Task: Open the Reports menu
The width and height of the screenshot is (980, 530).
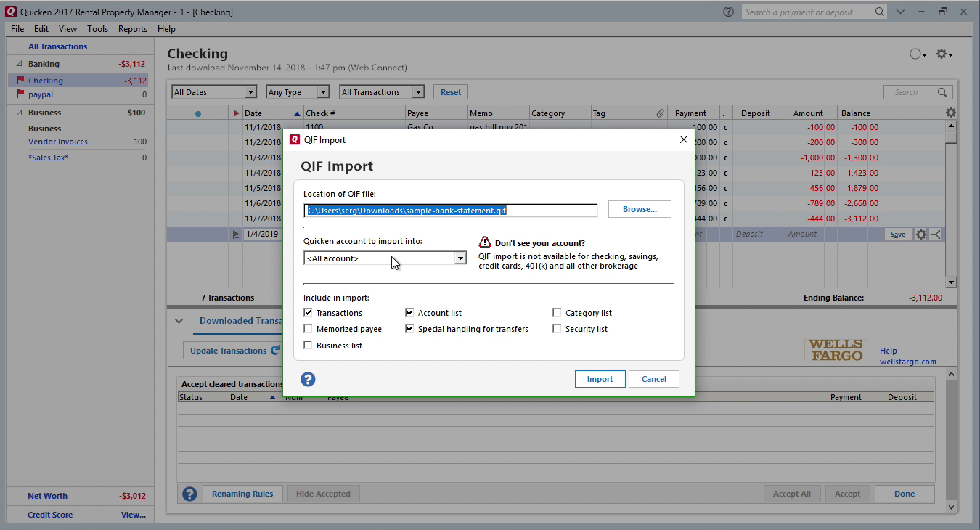Action: click(133, 29)
